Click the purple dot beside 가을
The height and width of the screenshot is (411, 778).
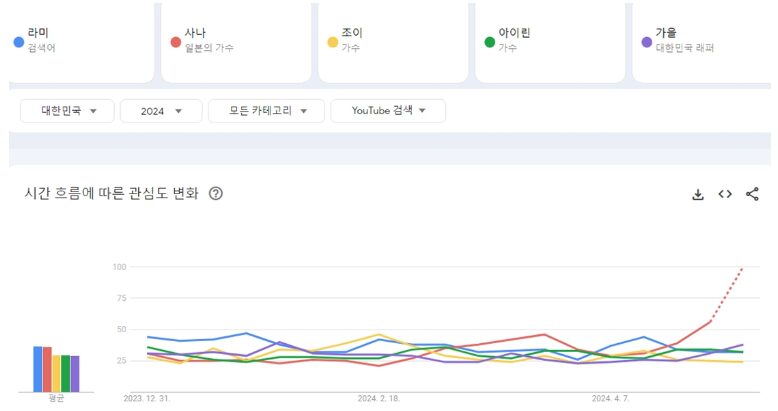click(x=646, y=42)
